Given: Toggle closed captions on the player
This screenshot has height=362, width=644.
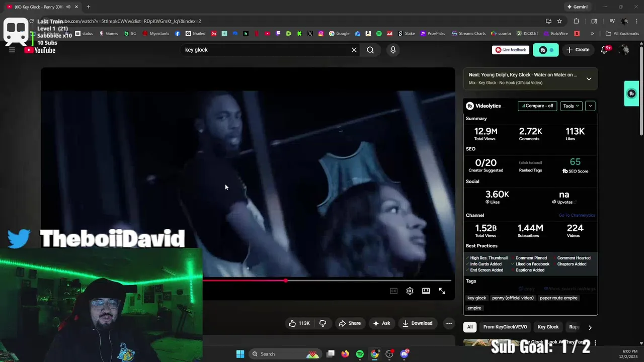Looking at the screenshot, I should click(394, 291).
